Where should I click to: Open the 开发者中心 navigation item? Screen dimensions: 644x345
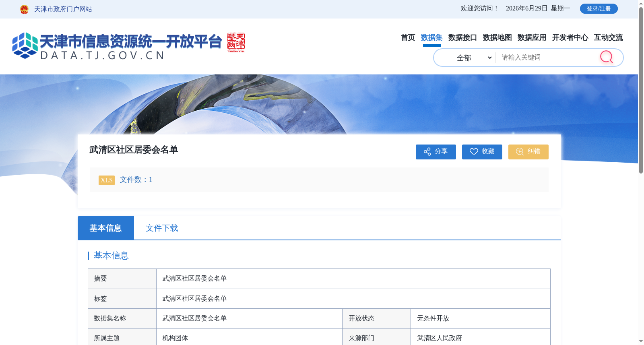click(x=570, y=37)
